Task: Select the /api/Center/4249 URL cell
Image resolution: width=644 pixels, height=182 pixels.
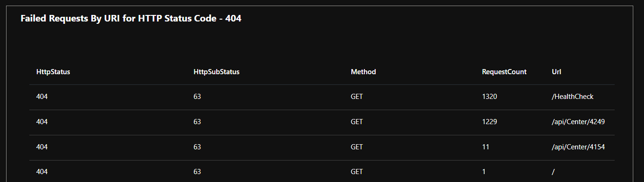Action: point(578,122)
